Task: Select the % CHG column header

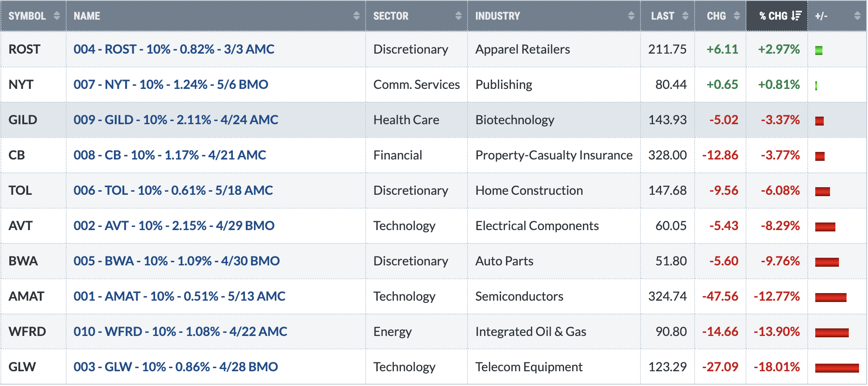Action: coord(777,16)
